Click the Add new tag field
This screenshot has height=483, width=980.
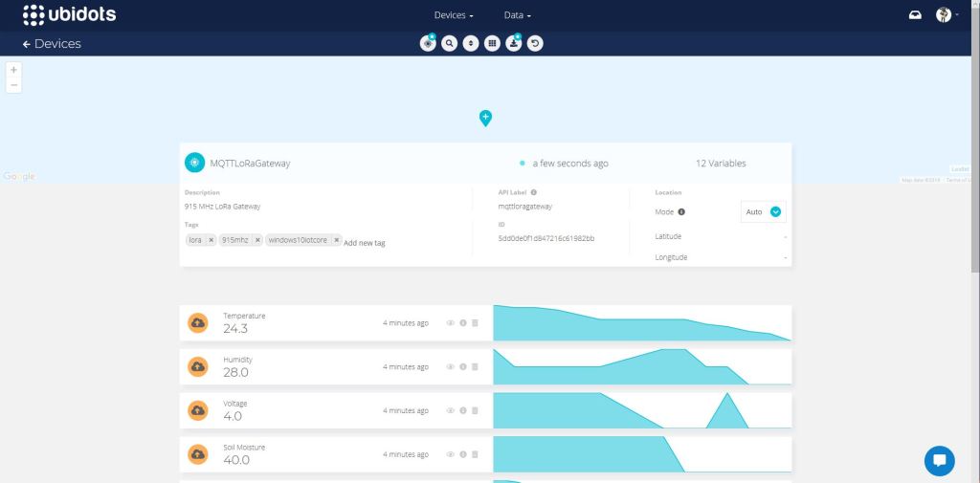point(365,243)
